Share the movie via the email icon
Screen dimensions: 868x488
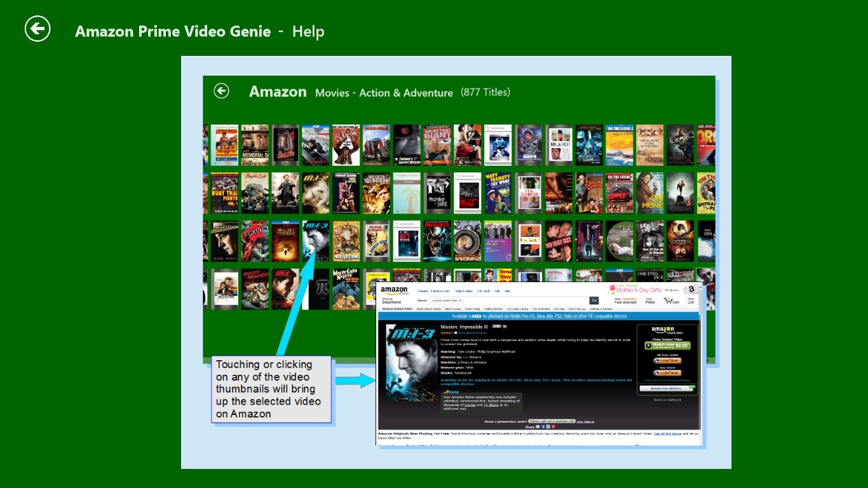click(538, 426)
